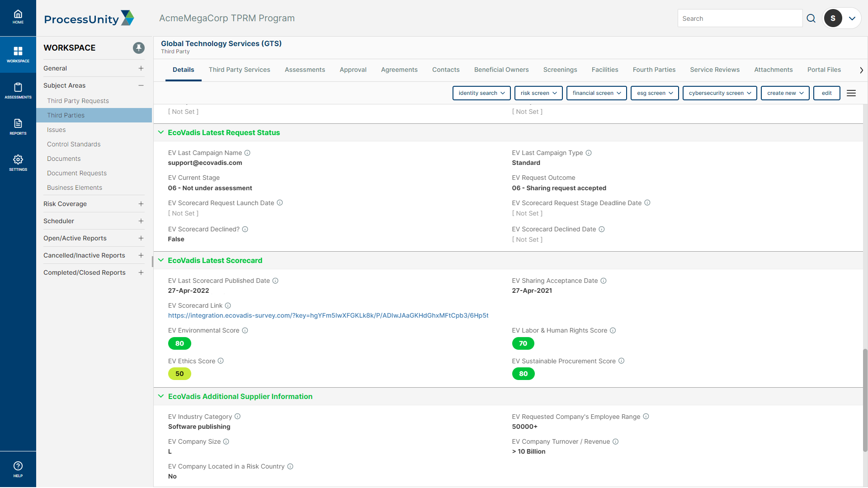
Task: Navigate to Assessments section icon
Action: click(17, 86)
